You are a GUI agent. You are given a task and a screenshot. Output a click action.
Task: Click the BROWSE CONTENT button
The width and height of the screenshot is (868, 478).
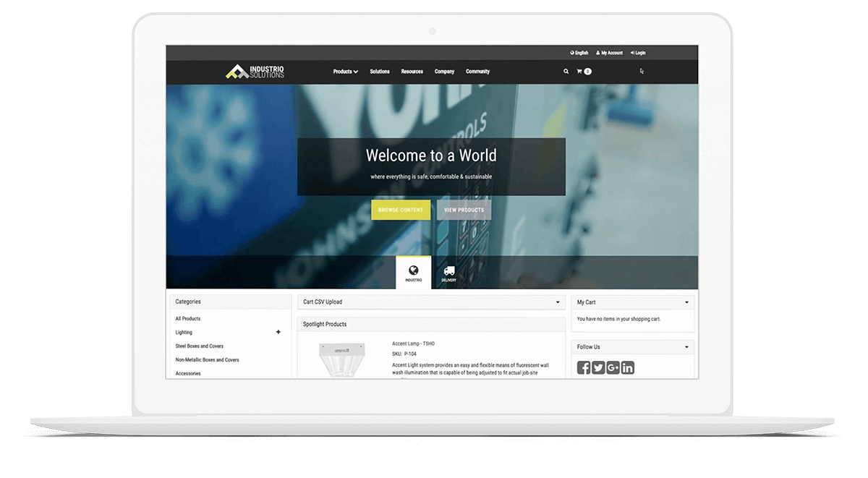[401, 209]
